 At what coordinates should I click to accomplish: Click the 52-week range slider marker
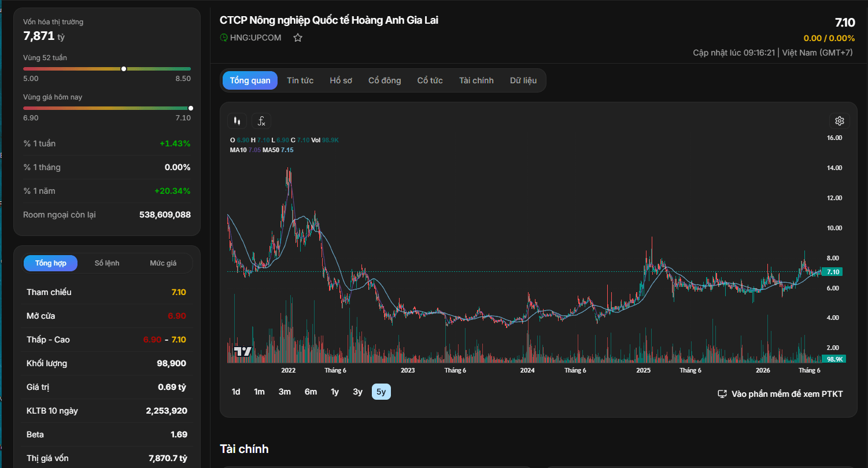click(124, 69)
